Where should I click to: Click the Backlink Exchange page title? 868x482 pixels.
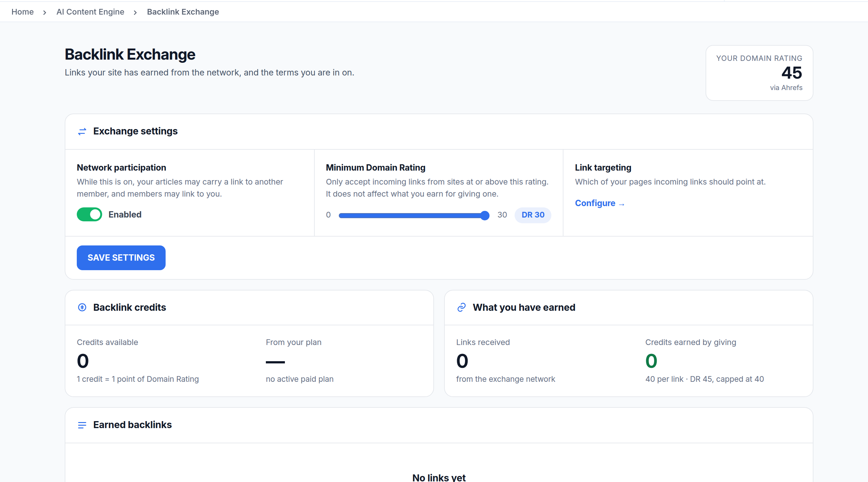[x=130, y=55]
